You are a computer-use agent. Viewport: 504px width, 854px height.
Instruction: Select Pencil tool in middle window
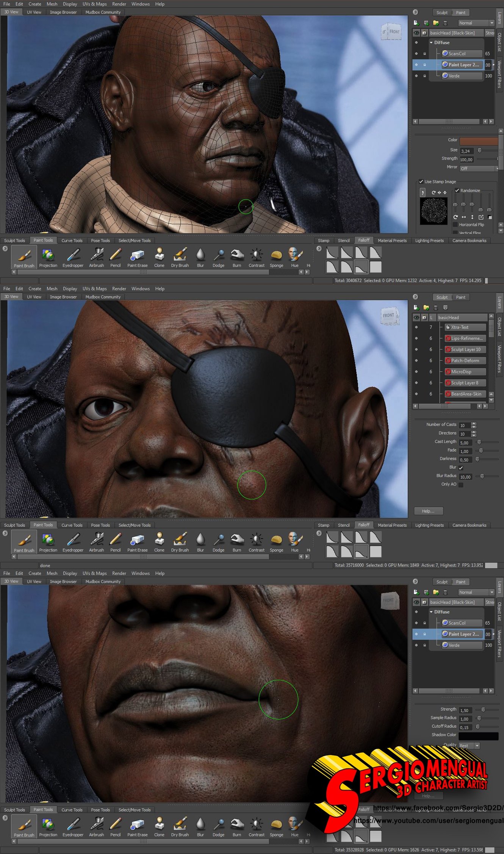[x=115, y=542]
